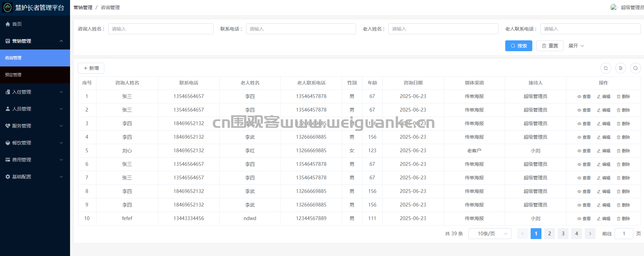Edit record in row 3

pos(604,124)
